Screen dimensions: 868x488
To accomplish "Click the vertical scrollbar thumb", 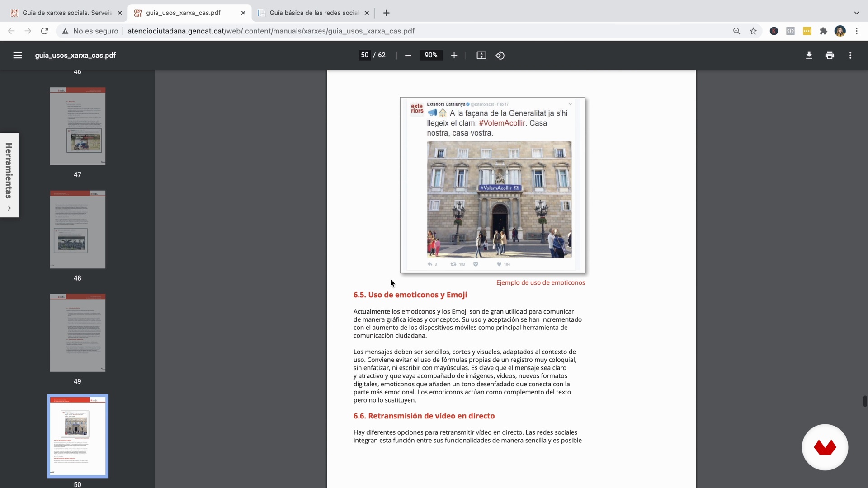I will pyautogui.click(x=865, y=401).
